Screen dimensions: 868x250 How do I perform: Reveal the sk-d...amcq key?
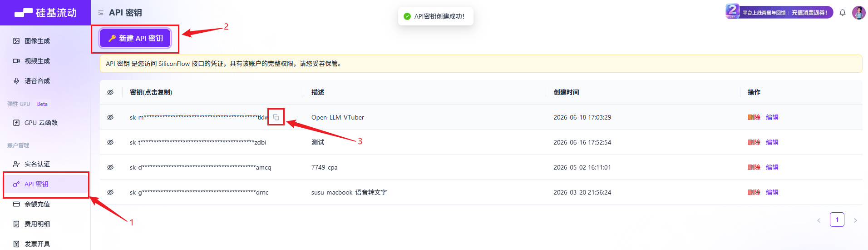coord(110,167)
